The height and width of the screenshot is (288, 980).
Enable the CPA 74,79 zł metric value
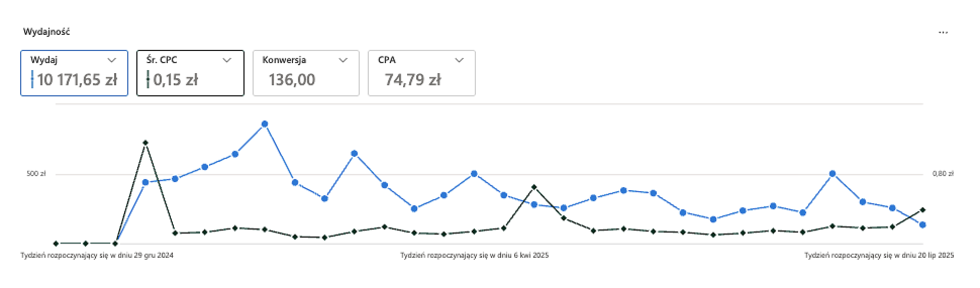coord(413,80)
